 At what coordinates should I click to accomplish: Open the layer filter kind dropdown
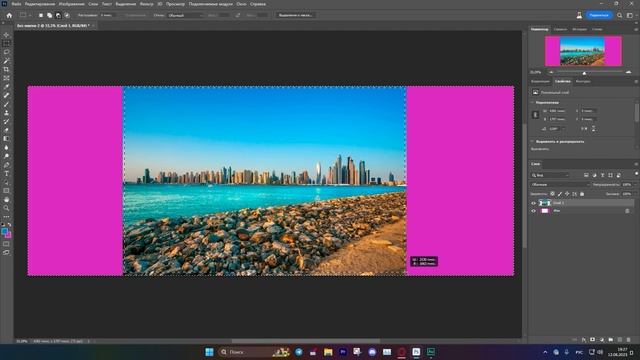550,175
